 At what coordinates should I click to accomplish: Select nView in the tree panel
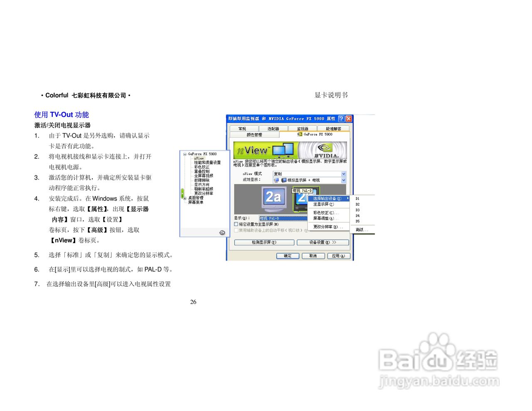click(x=199, y=158)
